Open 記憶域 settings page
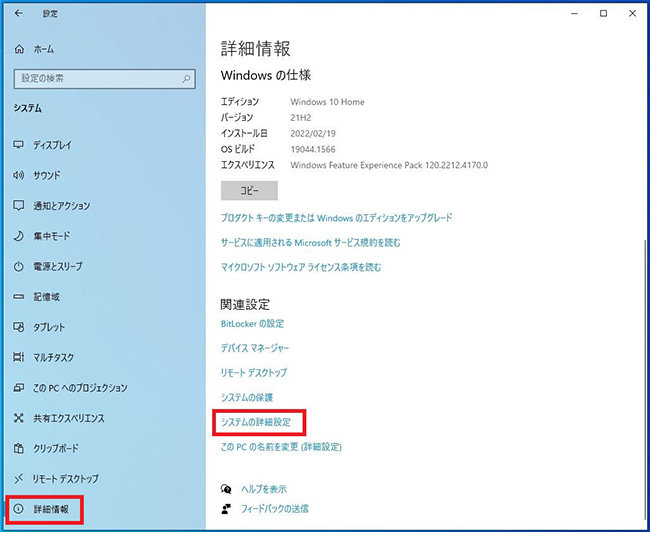The height and width of the screenshot is (533, 651). click(x=46, y=297)
